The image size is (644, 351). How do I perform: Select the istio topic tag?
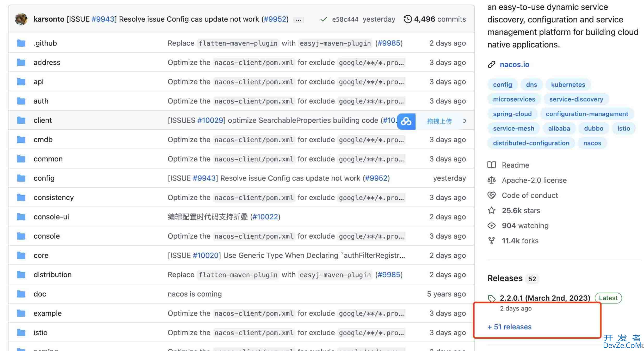(x=623, y=128)
